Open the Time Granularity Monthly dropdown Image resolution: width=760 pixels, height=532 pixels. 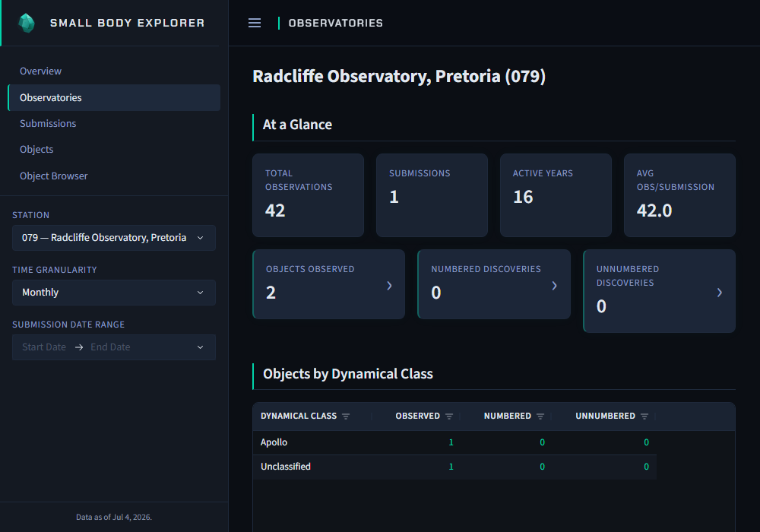point(114,292)
